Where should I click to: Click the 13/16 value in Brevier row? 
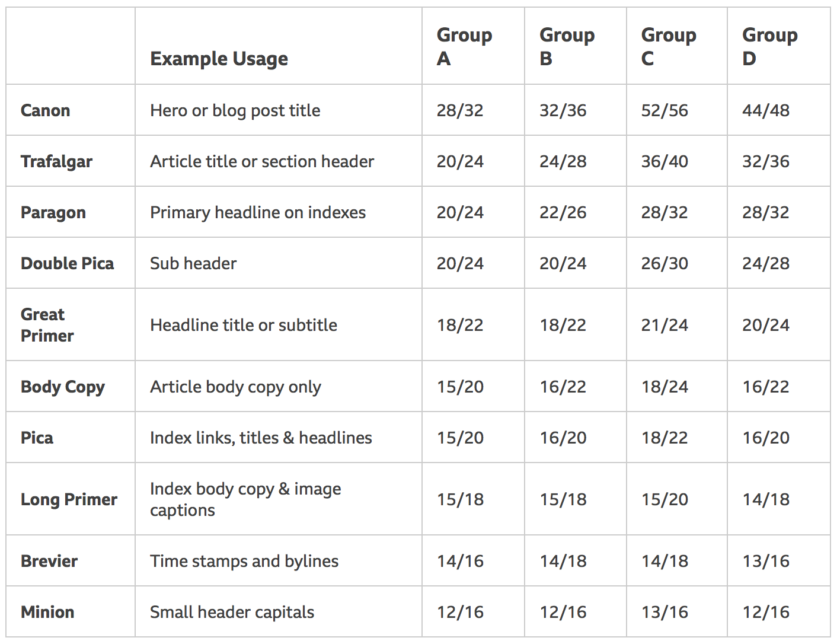coord(766,561)
